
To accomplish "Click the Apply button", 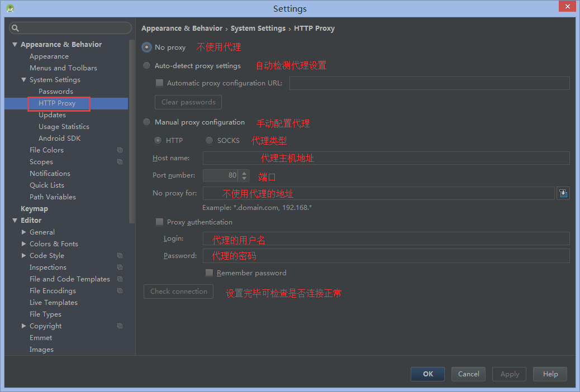I will click(x=510, y=374).
